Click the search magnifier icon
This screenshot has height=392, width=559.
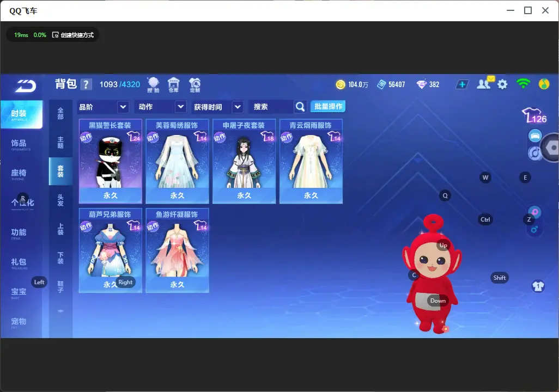point(300,107)
